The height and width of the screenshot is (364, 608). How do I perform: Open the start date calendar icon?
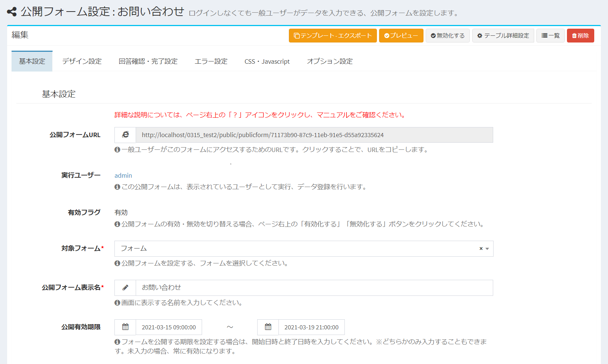125,327
